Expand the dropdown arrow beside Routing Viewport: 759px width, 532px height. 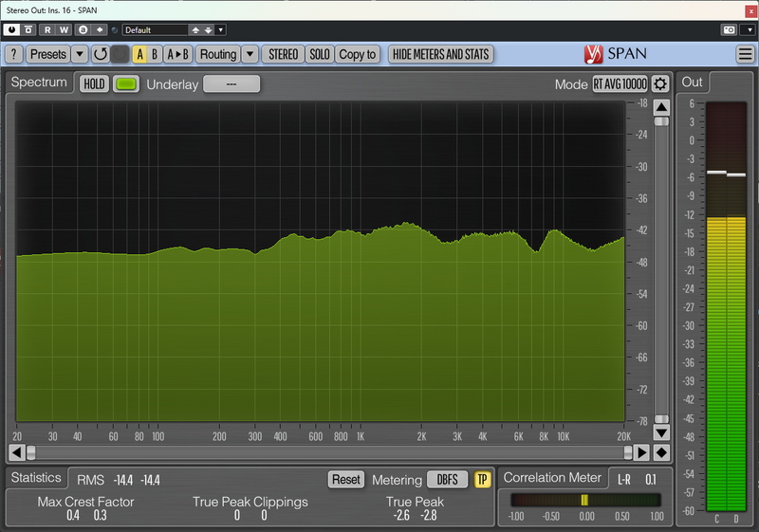coord(250,54)
